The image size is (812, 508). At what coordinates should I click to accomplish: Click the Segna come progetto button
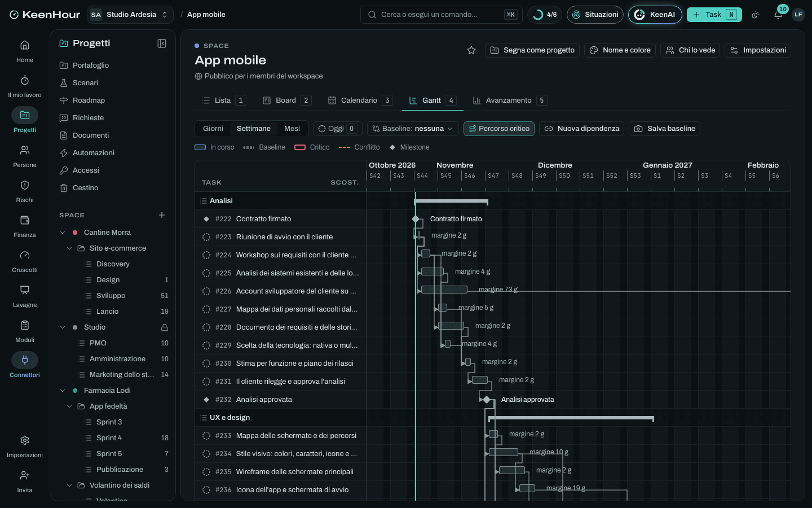click(x=533, y=50)
